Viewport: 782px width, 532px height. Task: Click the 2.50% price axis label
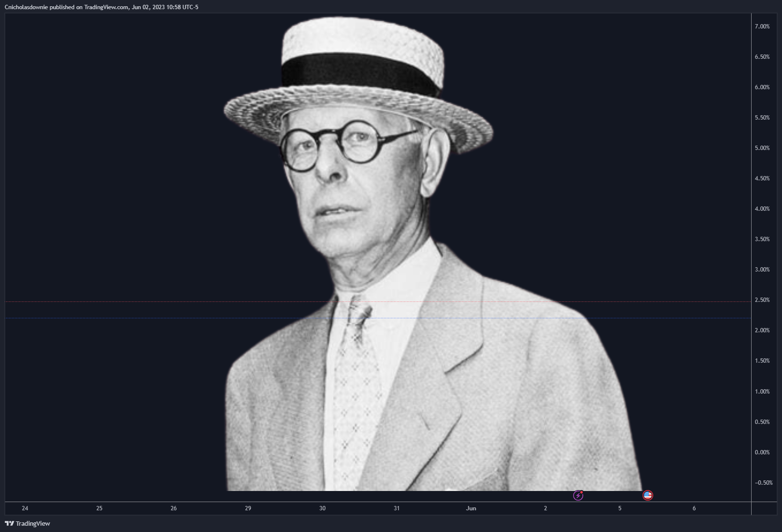[x=762, y=300]
